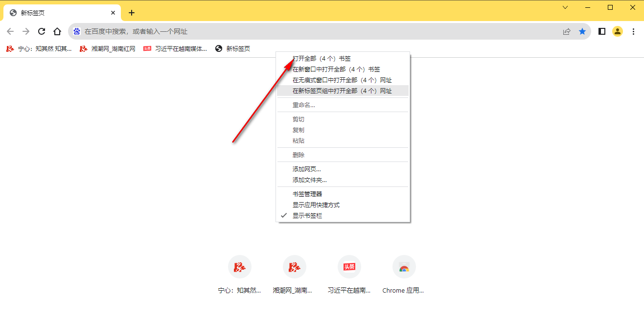644x323 pixels.
Task: Select 删除 in context menu
Action: point(343,155)
